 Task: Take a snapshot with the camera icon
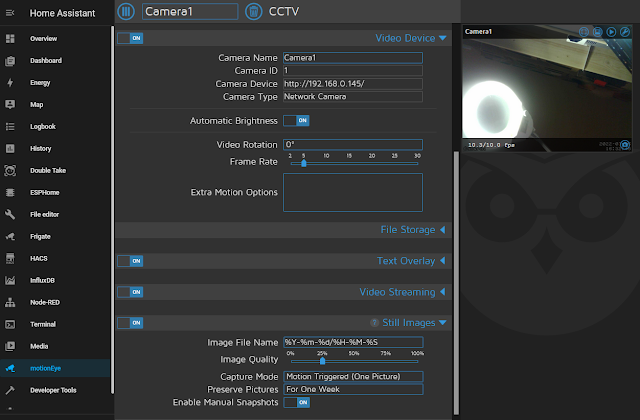tap(625, 144)
